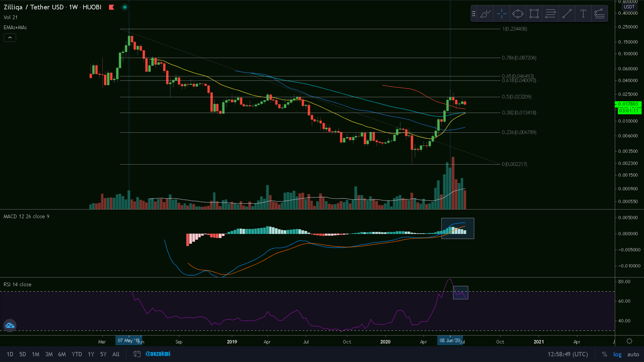Open chart settings gear icon
This screenshot has height=362, width=644.
(629, 341)
